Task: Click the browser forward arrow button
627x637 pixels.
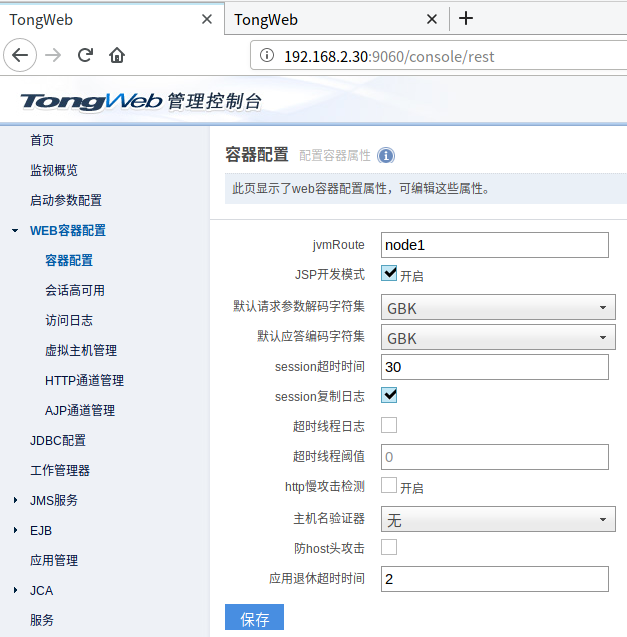Action: [x=53, y=55]
